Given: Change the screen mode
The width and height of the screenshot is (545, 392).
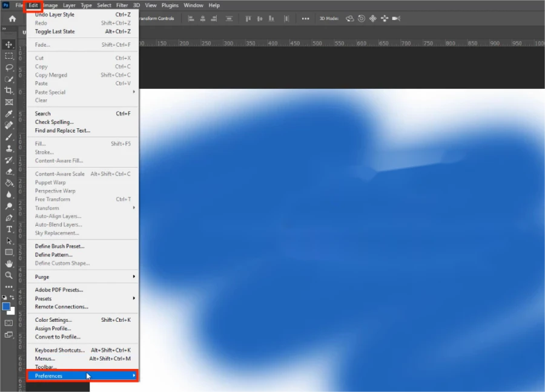Looking at the screenshot, I should (8, 335).
